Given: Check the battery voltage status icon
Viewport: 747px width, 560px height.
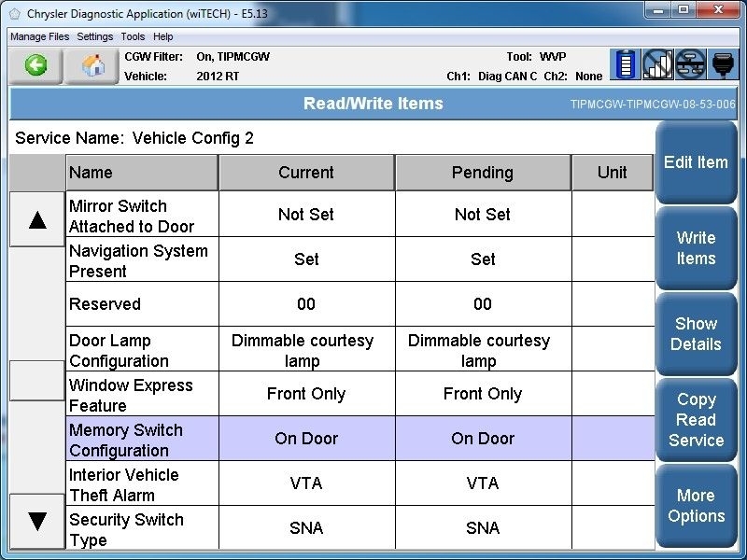Looking at the screenshot, I should point(625,64).
